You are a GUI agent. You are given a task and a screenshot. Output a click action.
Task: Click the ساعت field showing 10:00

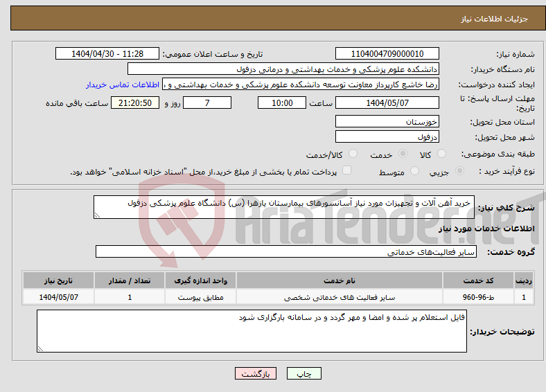[x=282, y=103]
